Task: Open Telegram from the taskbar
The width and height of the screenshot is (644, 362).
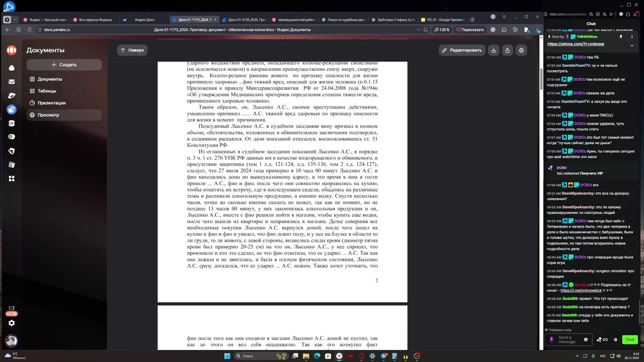Action: (384, 356)
